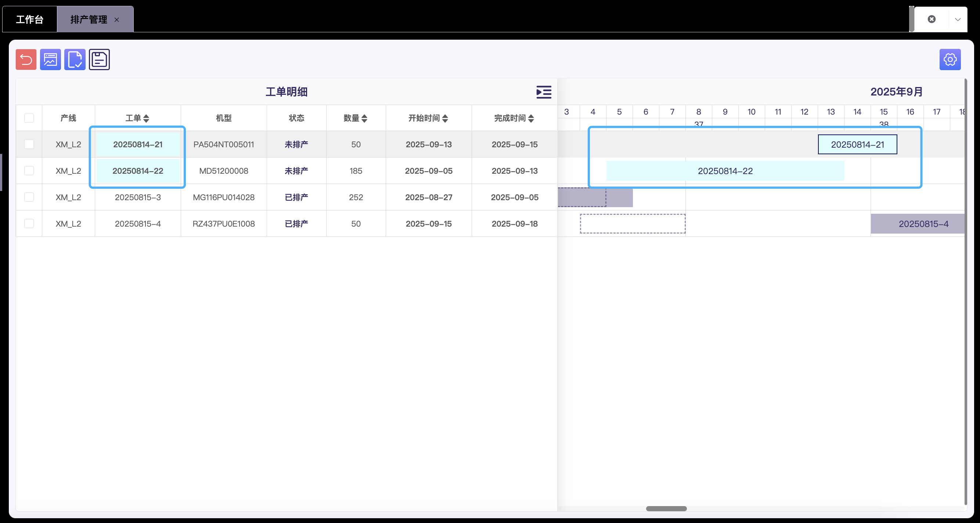
Task: Click the circled X icon top right
Action: coord(931,19)
